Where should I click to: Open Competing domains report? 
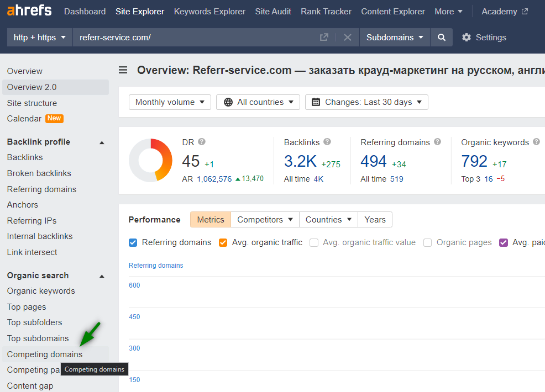pos(56,354)
